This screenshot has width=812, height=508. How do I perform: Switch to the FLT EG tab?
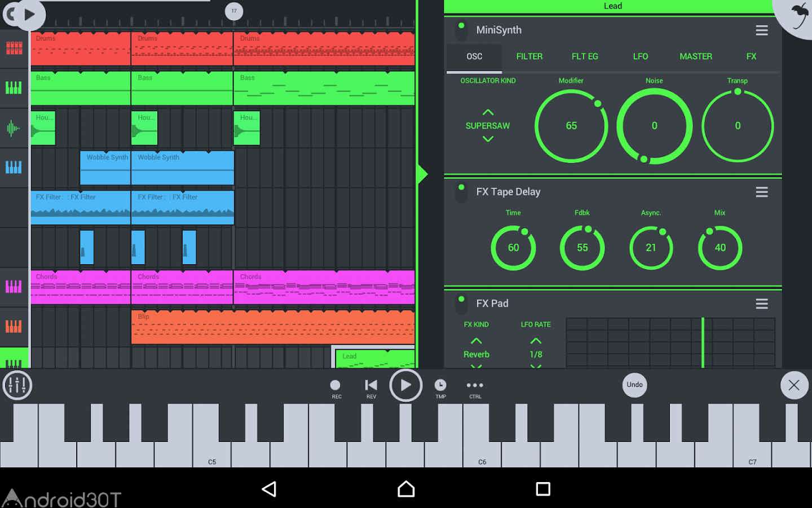[585, 56]
